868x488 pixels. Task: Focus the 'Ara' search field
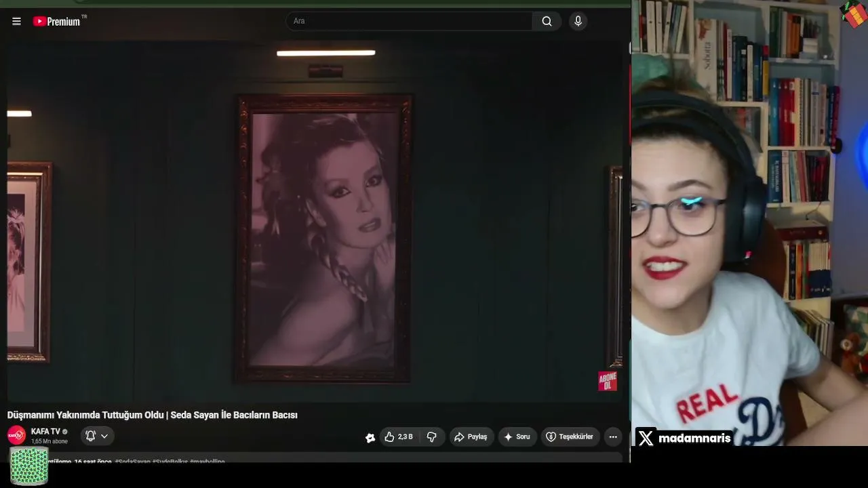pos(409,21)
